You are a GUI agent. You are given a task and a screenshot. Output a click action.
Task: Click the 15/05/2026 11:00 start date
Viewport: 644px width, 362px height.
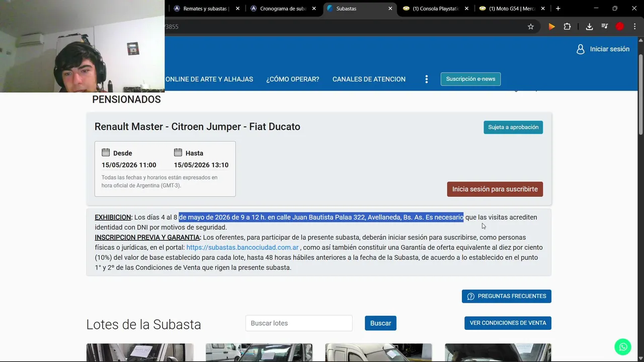[129, 165]
